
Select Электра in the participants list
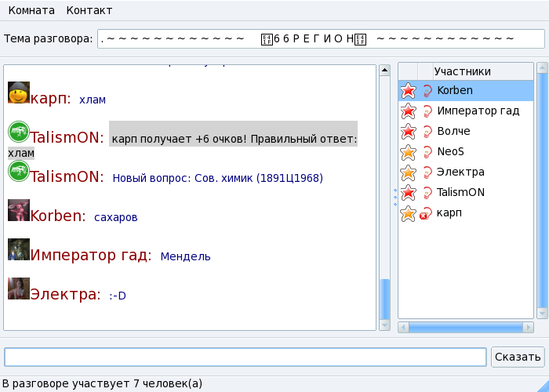point(460,172)
